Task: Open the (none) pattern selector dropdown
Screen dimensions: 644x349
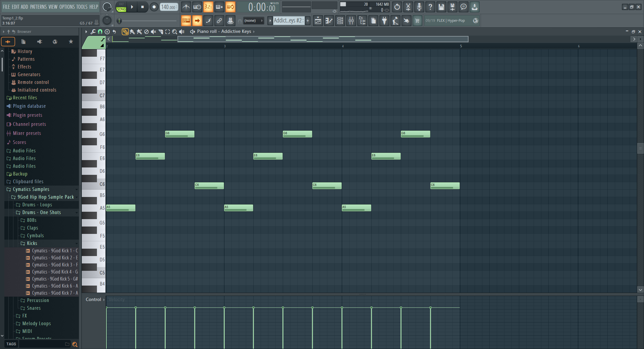Action: [x=253, y=21]
